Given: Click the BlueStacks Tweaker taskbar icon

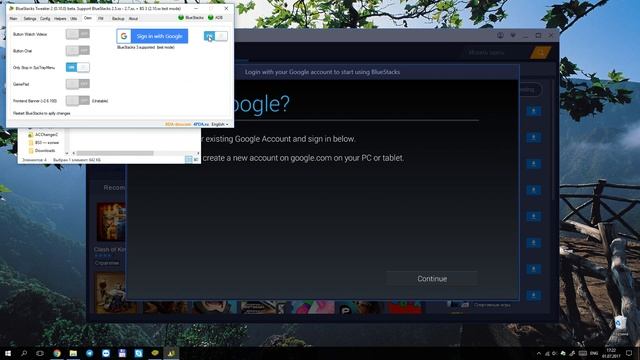Looking at the screenshot, I should (171, 353).
